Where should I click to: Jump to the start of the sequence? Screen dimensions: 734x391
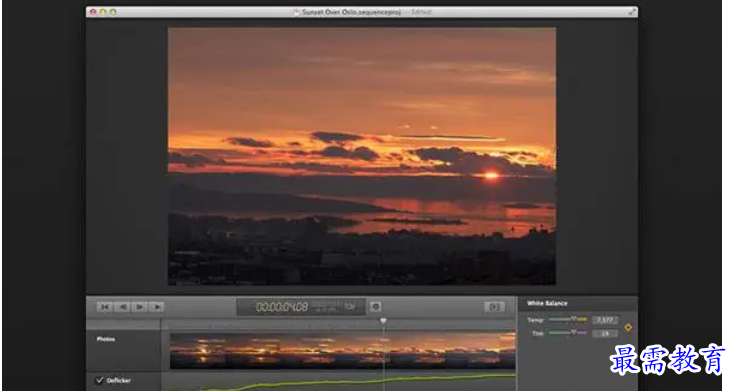(x=104, y=307)
